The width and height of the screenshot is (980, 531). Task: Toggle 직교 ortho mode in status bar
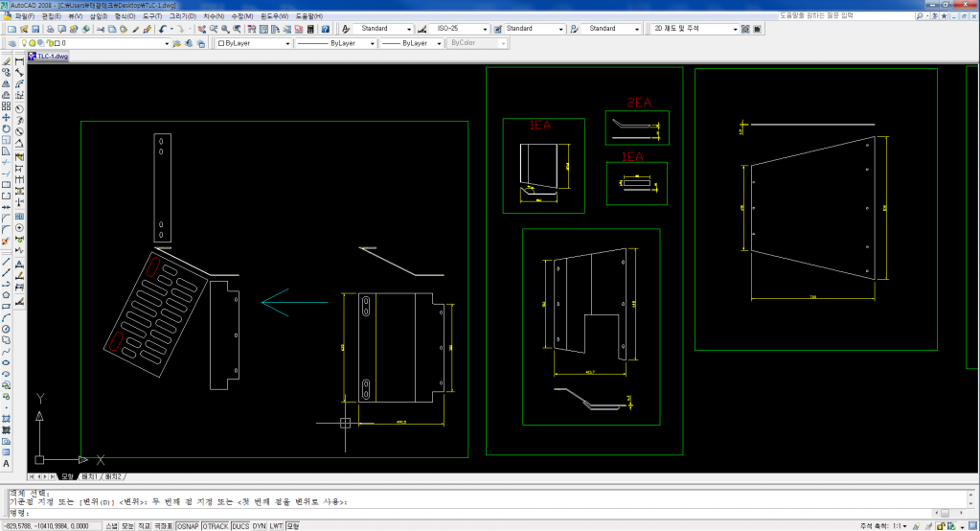coord(144,526)
